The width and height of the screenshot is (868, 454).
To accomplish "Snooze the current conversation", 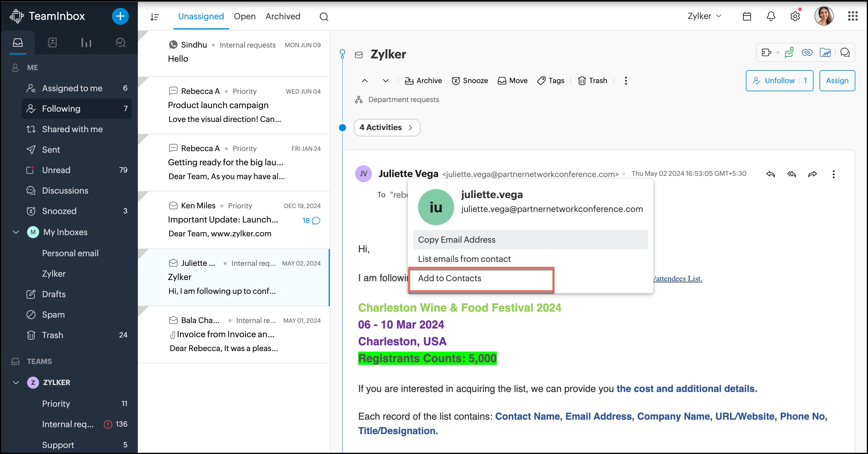I will tap(470, 81).
